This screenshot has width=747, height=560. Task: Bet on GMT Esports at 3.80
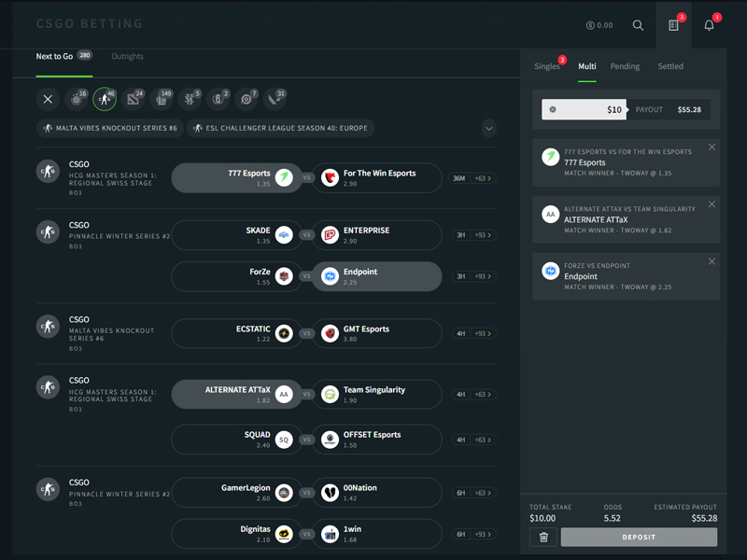(377, 333)
